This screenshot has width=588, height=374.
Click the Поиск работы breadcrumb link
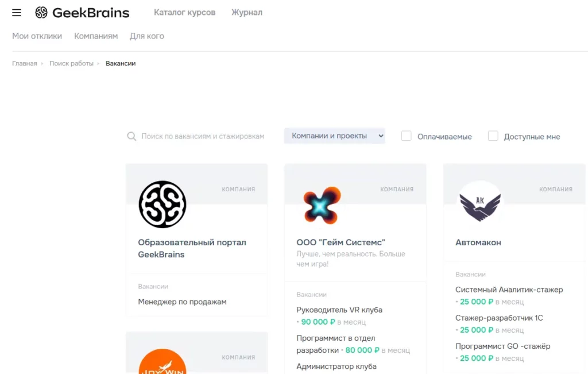[x=73, y=63]
